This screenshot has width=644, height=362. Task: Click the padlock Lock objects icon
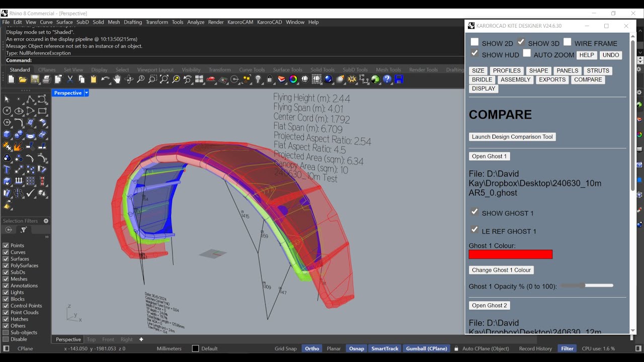270,79
